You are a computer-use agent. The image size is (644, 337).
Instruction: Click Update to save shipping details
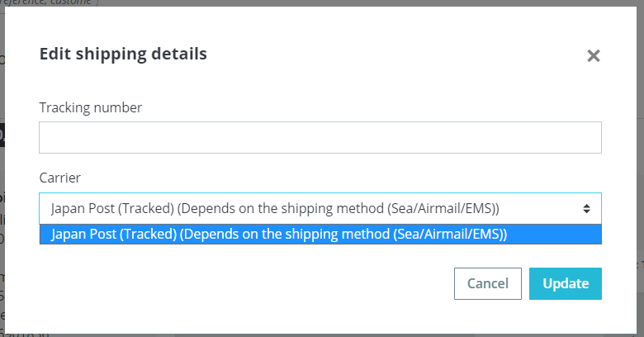[x=565, y=283]
